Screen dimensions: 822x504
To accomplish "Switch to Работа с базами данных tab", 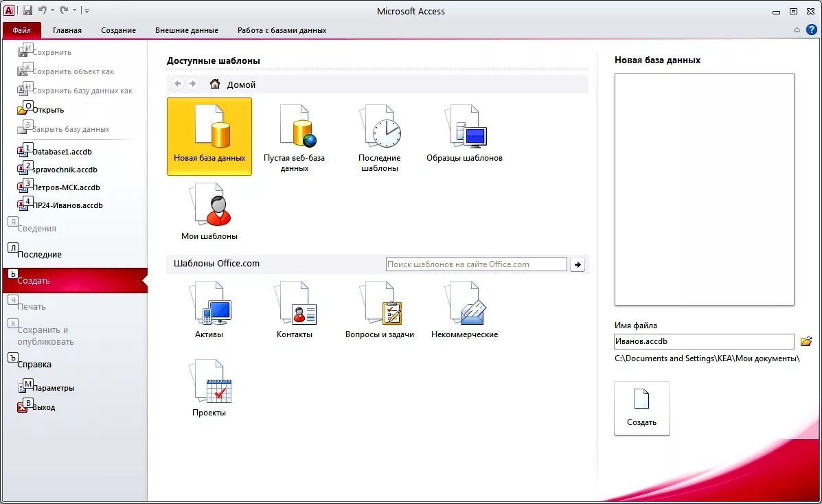I will pyautogui.click(x=282, y=30).
